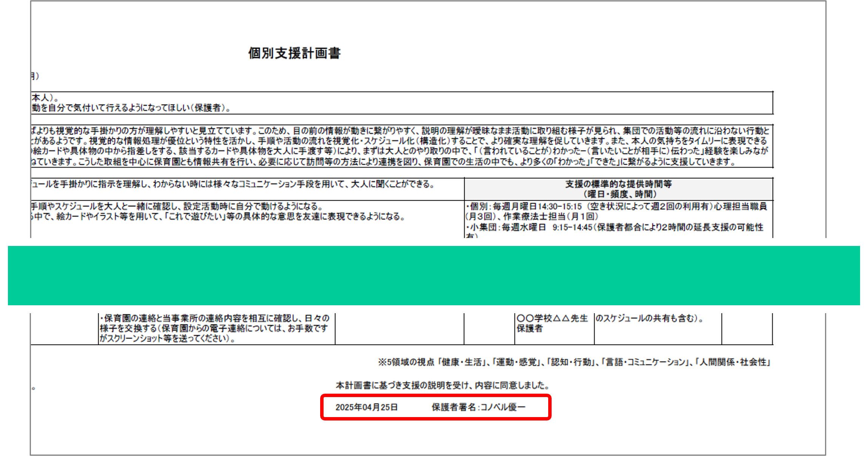Click the line 視覚的な情報処理が優位という特性

coord(399,141)
